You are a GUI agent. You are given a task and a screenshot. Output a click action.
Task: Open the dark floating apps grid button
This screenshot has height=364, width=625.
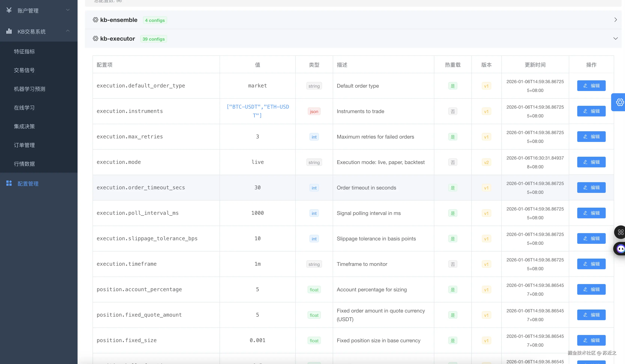pos(621,232)
